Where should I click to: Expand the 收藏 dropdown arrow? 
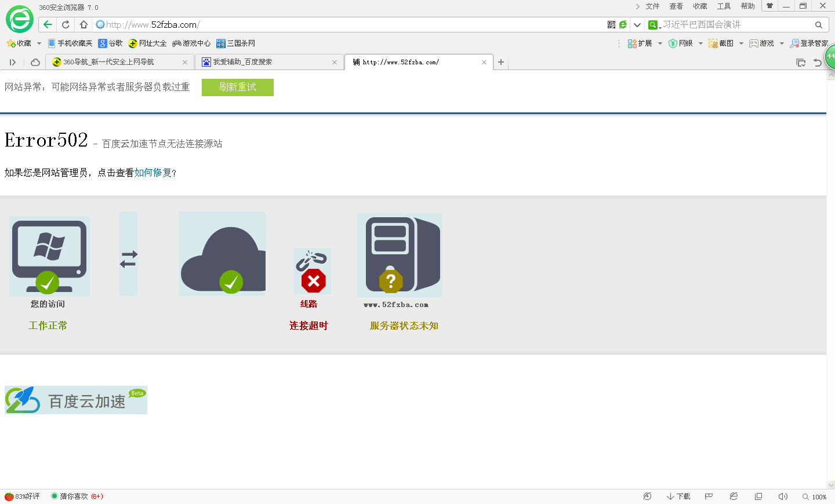[39, 43]
